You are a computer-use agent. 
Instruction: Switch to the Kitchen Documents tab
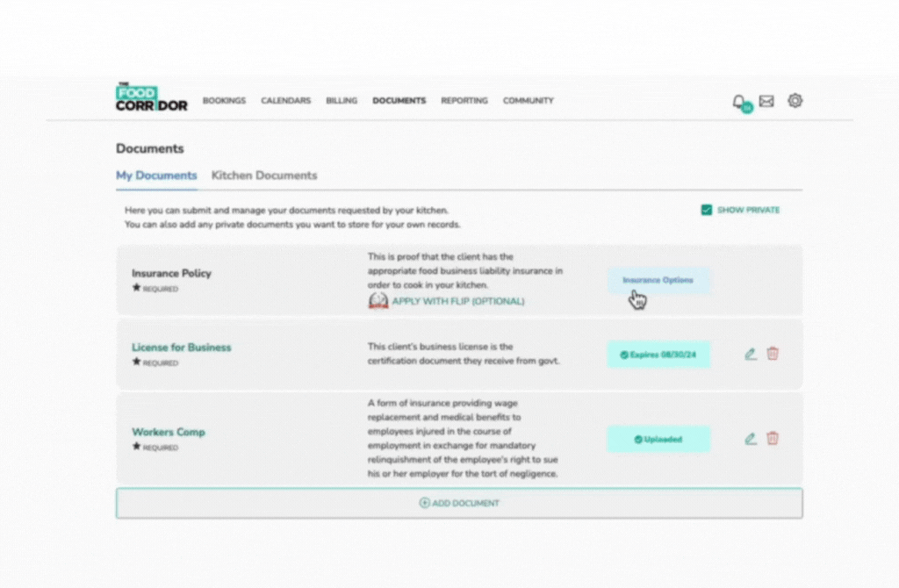point(264,176)
